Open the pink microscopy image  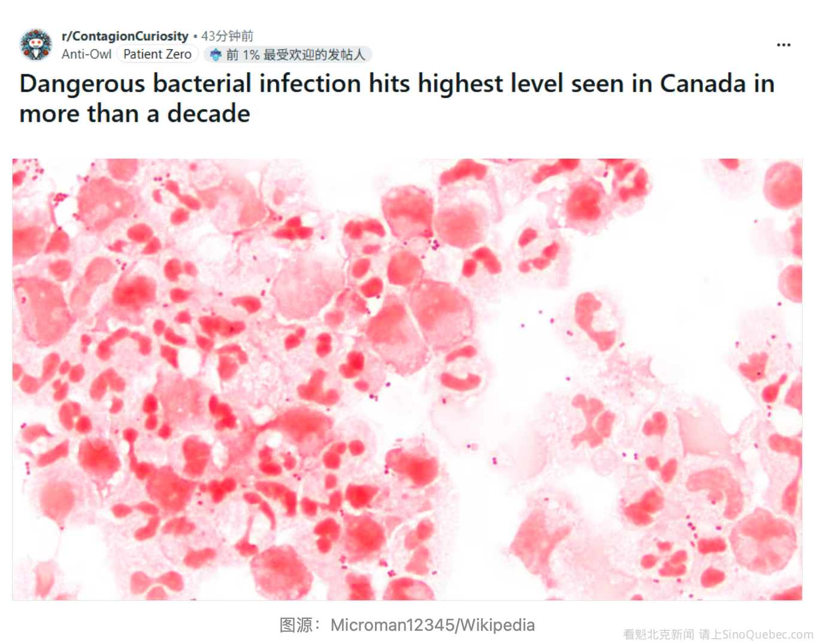(x=407, y=379)
